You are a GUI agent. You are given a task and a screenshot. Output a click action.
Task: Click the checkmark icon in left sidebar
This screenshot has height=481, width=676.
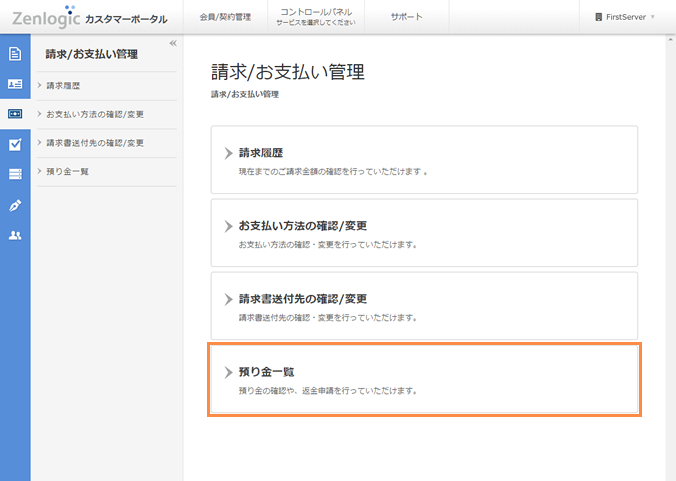(x=15, y=144)
